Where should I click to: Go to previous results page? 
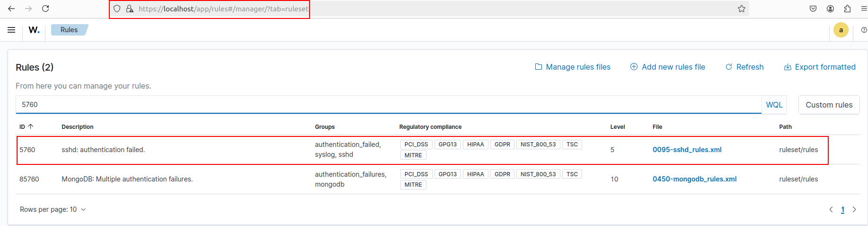pyautogui.click(x=831, y=209)
